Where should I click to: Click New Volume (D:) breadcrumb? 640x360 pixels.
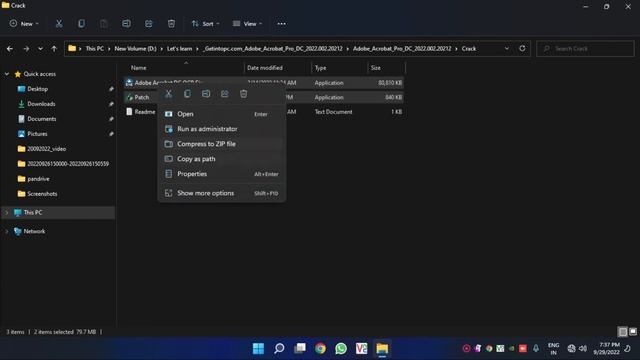tap(136, 49)
